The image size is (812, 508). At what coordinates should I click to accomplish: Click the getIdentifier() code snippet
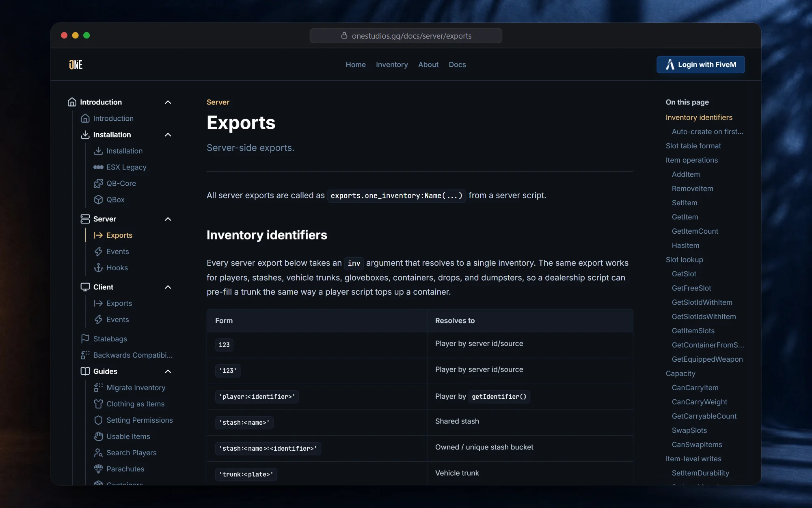coord(499,397)
